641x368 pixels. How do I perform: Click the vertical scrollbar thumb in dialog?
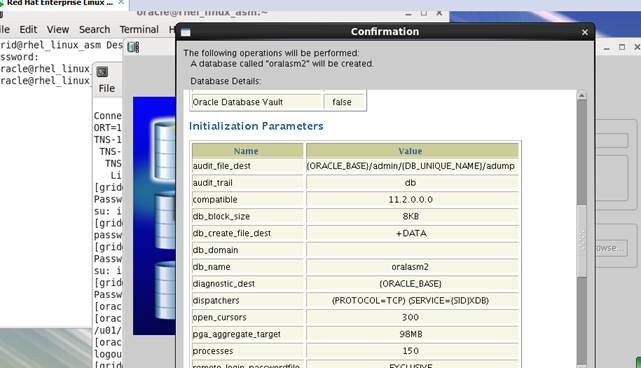581,240
